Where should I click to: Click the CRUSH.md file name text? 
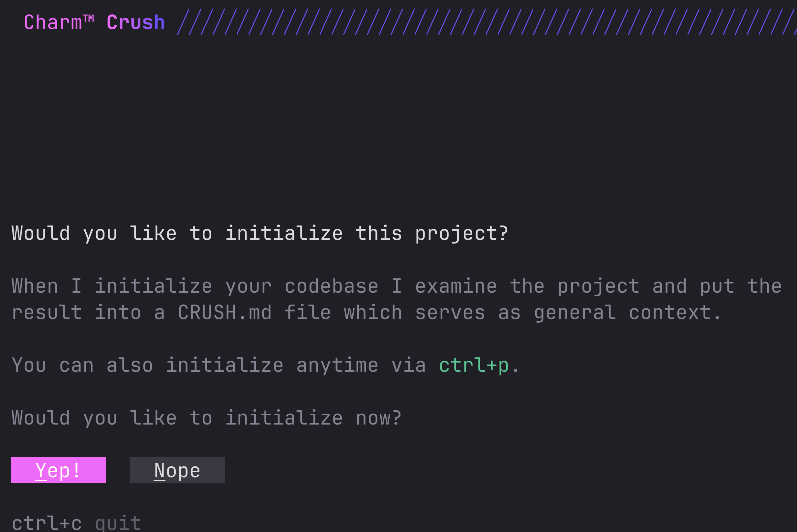tap(224, 312)
